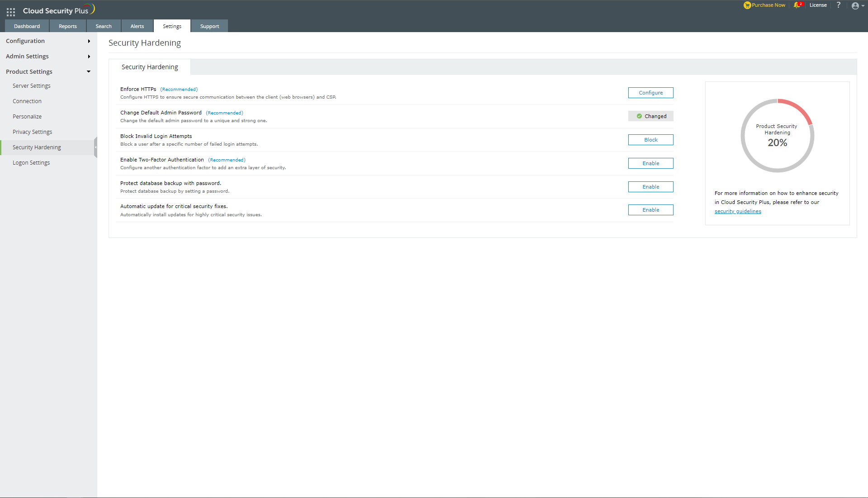The height and width of the screenshot is (498, 868).
Task: Open Personalize in sidebar
Action: 27,117
